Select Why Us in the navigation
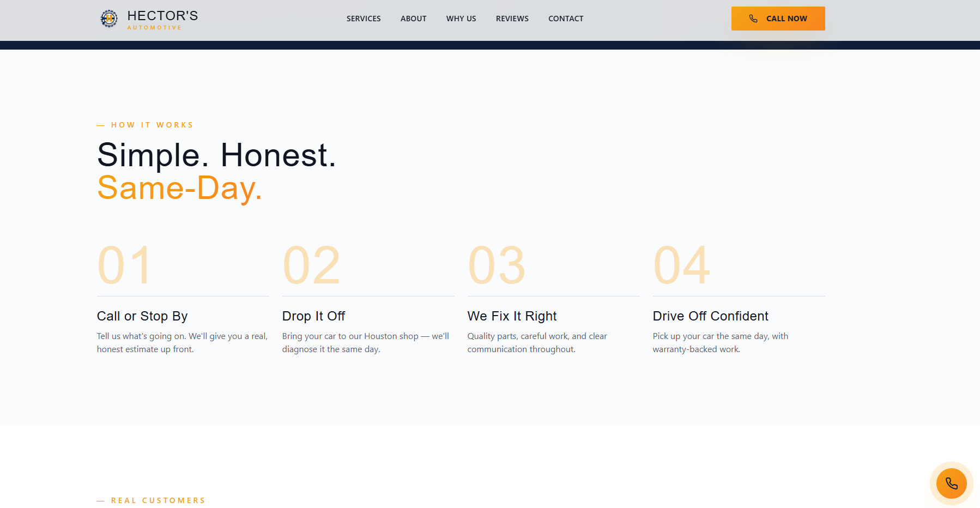This screenshot has height=508, width=980. [461, 19]
